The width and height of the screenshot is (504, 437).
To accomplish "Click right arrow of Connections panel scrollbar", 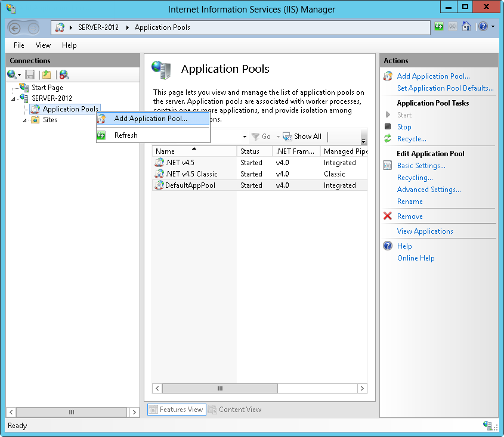I will point(134,412).
